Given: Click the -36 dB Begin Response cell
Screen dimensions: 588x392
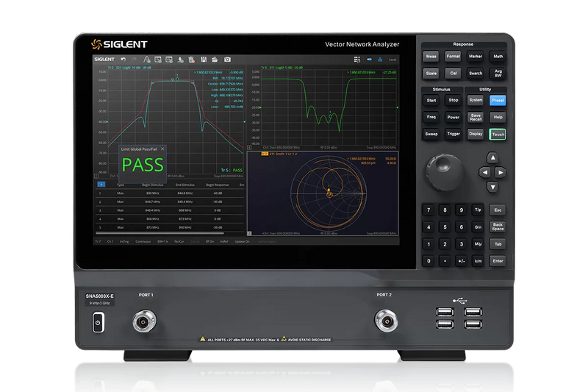Looking at the screenshot, I should point(218,227).
